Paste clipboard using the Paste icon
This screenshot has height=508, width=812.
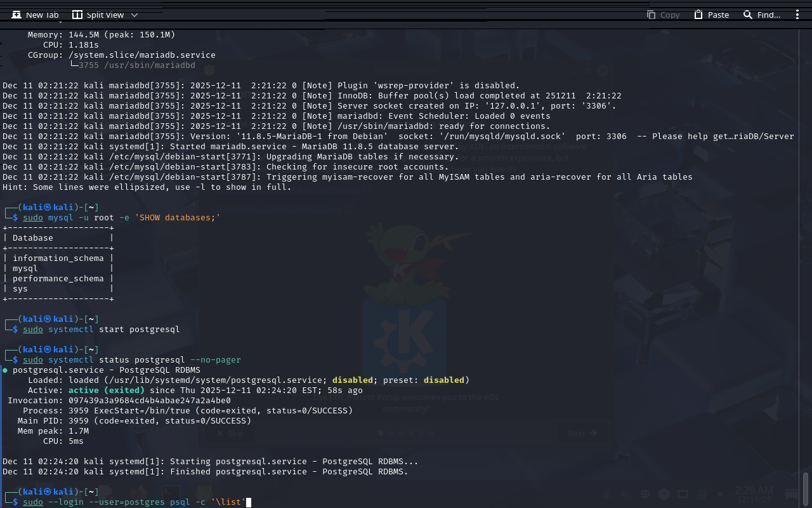(x=711, y=15)
